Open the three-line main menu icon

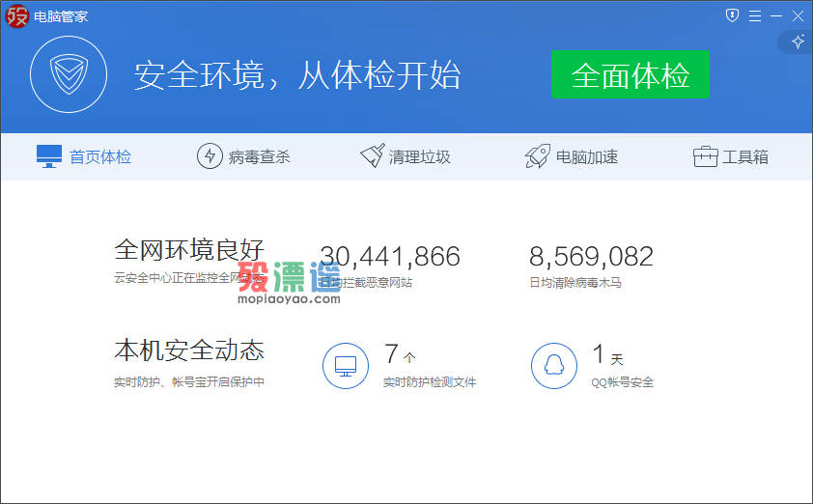click(x=755, y=16)
